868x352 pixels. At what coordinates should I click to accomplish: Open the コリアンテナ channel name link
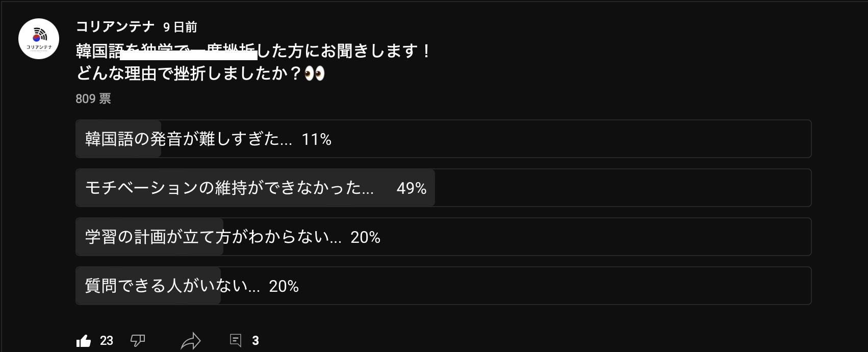tap(115, 27)
